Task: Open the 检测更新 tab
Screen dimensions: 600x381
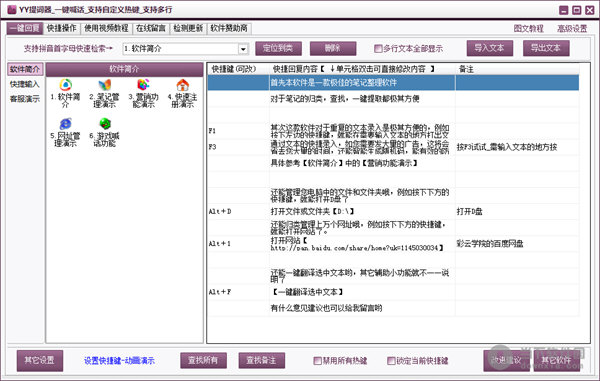Action: 188,29
